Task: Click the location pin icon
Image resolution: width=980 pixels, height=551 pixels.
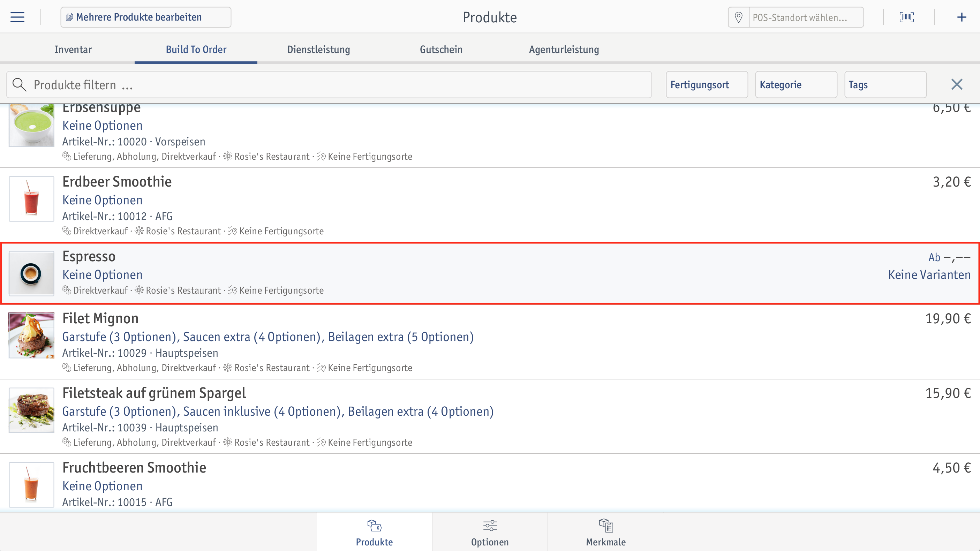Action: click(738, 17)
